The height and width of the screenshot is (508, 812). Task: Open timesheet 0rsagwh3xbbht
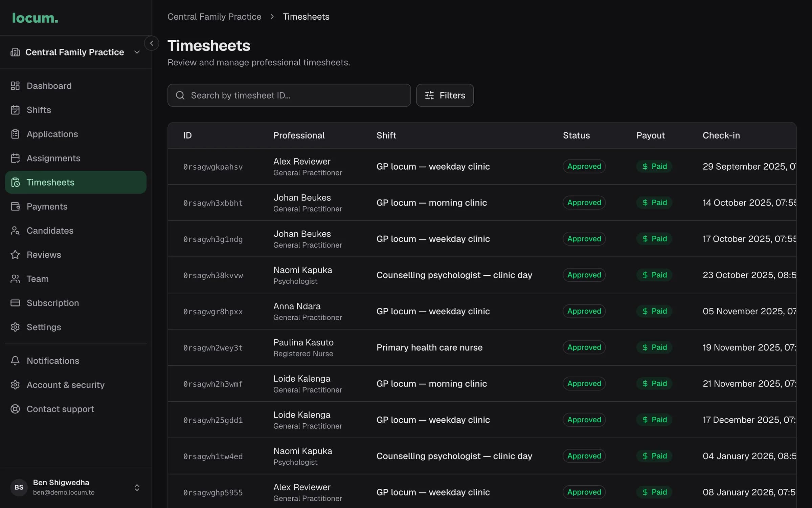tap(213, 203)
